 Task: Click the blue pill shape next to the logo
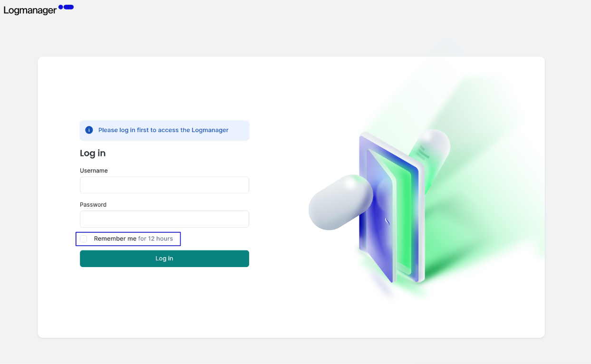tap(68, 6)
